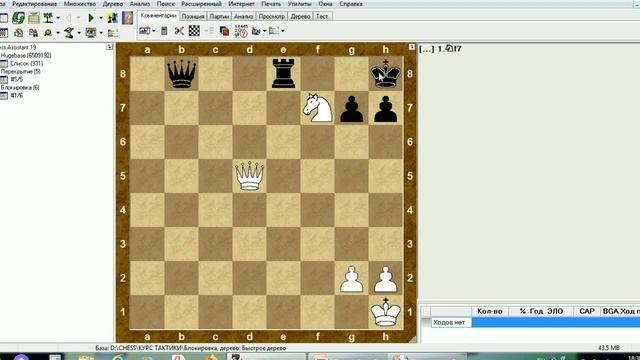Viewport: 640px width, 360px height.
Task: Click the black rook on e8
Action: tap(283, 73)
